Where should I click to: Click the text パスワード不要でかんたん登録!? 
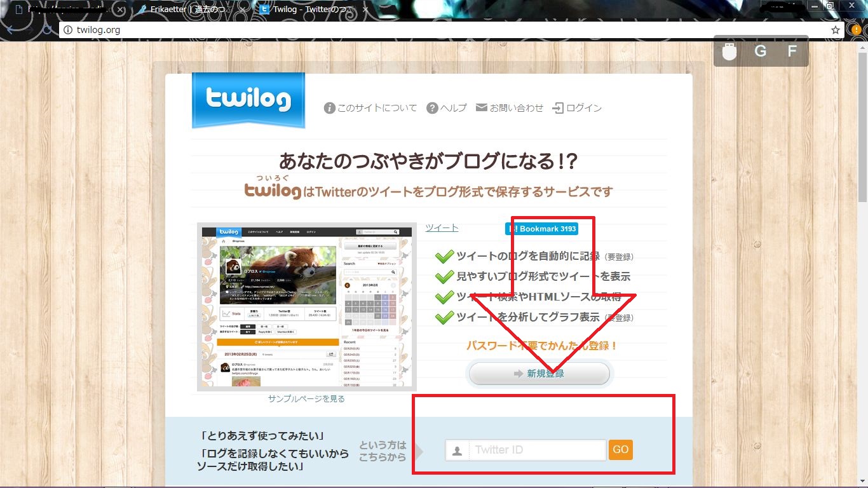542,346
